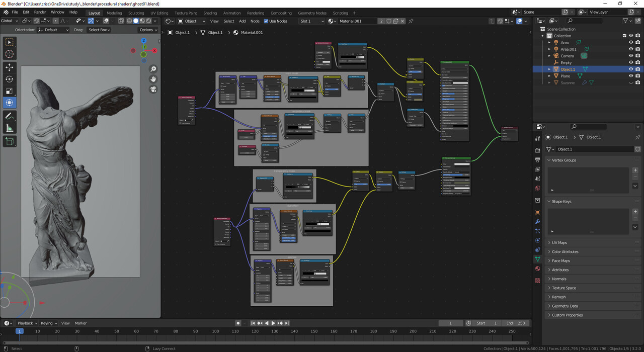Click the Jump to Endpoint playback icon

point(287,323)
